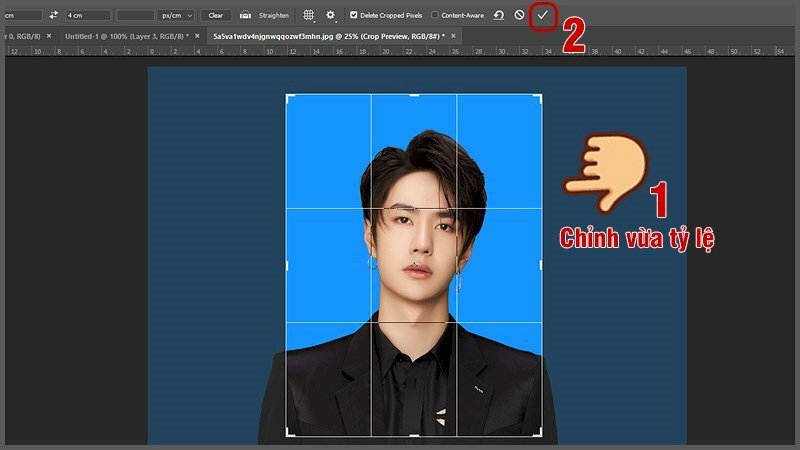Switch to the Untitled-1 document tab
This screenshot has height=450, width=800.
click(125, 35)
